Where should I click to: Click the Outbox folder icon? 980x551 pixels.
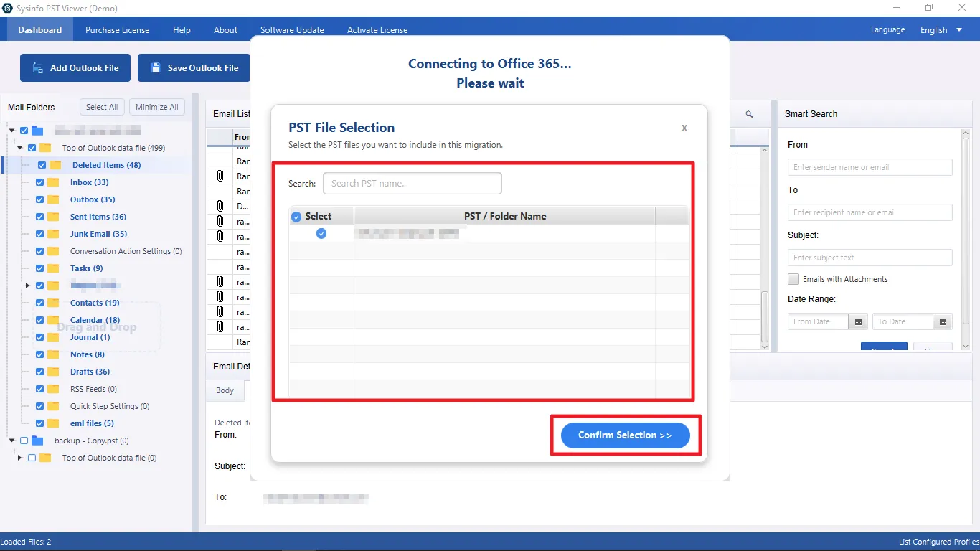pos(53,199)
